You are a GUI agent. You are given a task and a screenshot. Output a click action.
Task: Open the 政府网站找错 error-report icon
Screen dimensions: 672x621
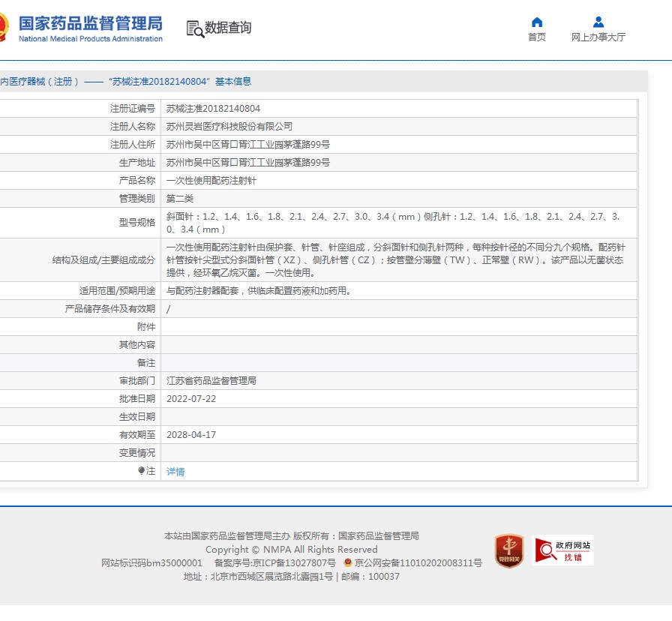point(562,550)
